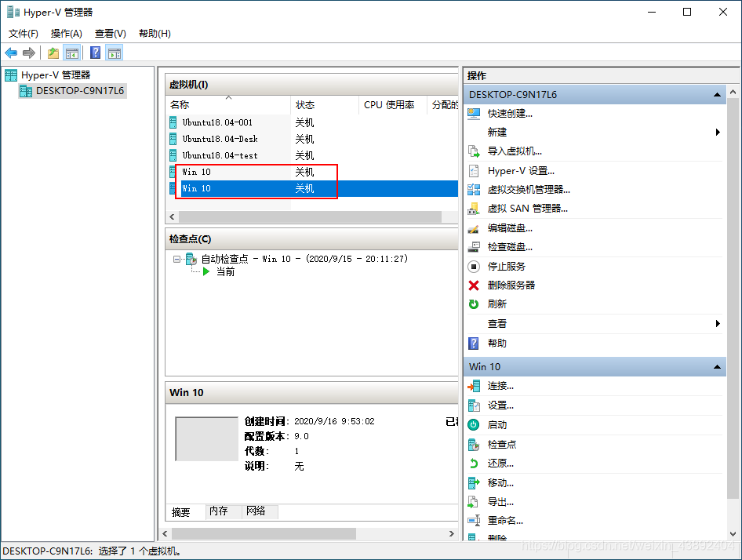Click the 导出 export icon
This screenshot has width=742, height=560.
click(x=474, y=502)
